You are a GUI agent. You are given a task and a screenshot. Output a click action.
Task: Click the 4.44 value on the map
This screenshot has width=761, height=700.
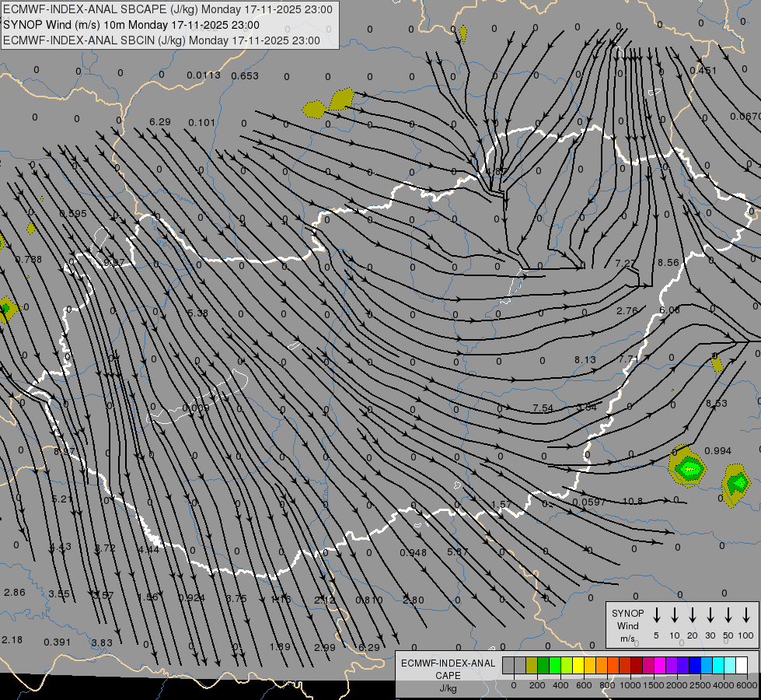click(148, 549)
